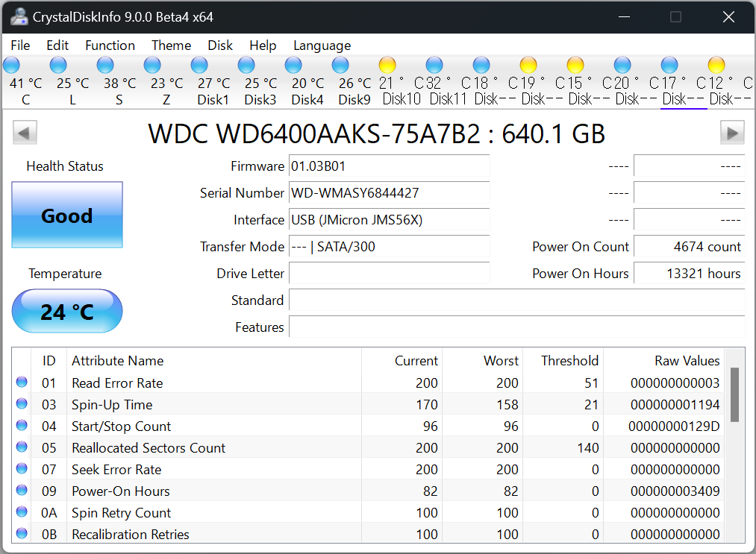756x554 pixels.
Task: Go to previous disk with left arrow
Action: [25, 133]
